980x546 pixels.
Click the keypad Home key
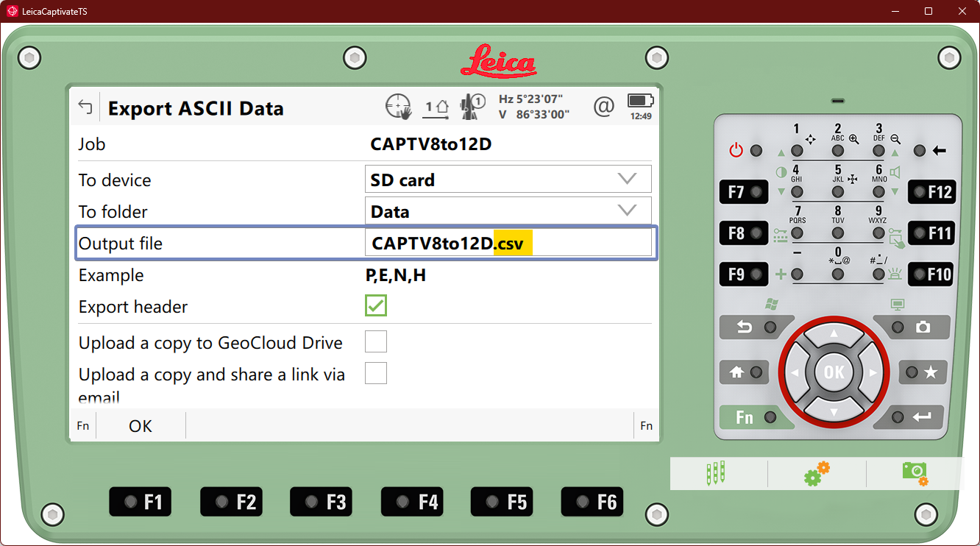(745, 372)
